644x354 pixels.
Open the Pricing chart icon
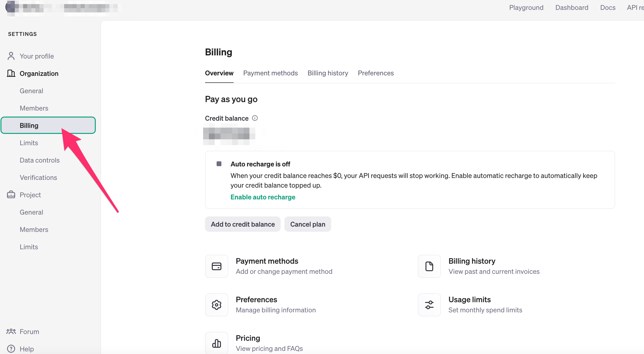tap(216, 343)
